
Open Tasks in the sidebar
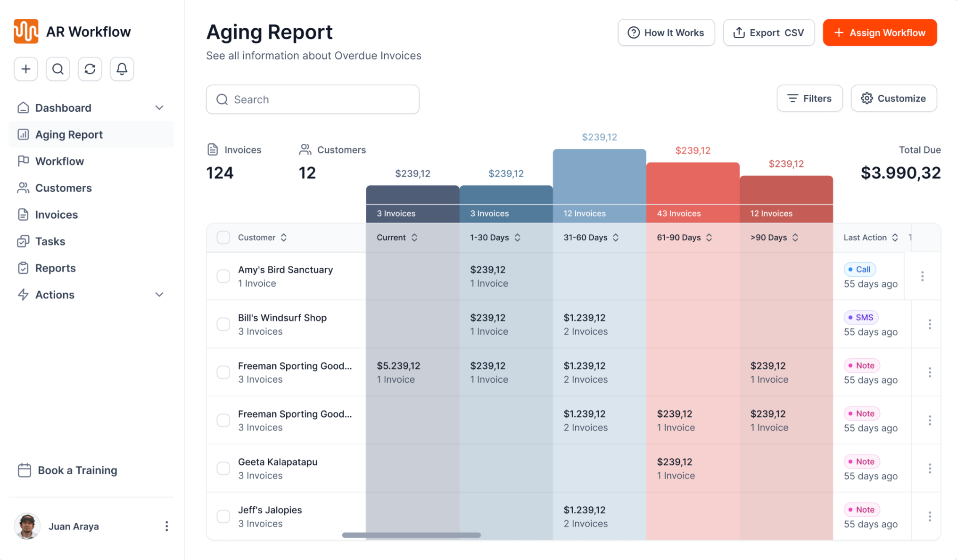click(91, 241)
